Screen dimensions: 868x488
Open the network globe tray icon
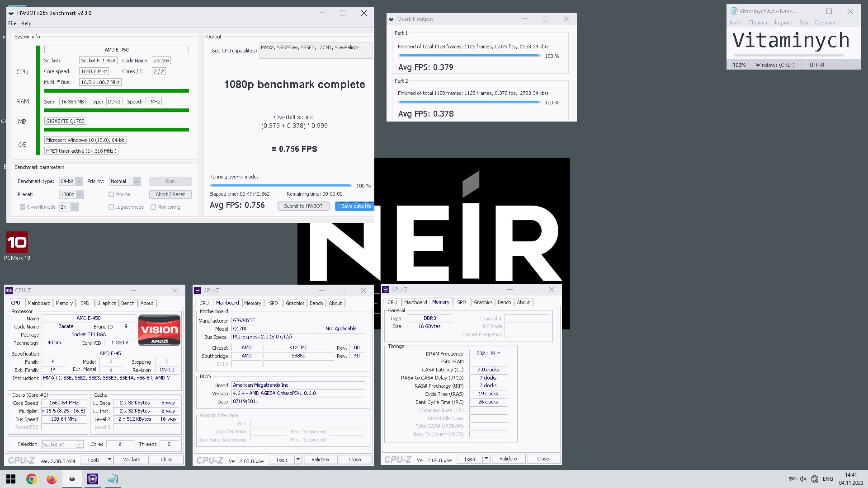[x=815, y=479]
